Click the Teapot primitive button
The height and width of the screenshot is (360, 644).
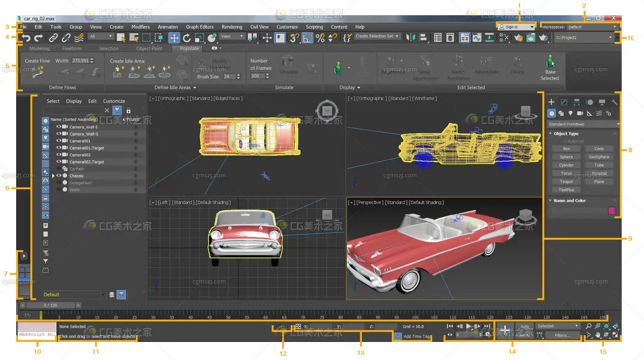pyautogui.click(x=566, y=182)
